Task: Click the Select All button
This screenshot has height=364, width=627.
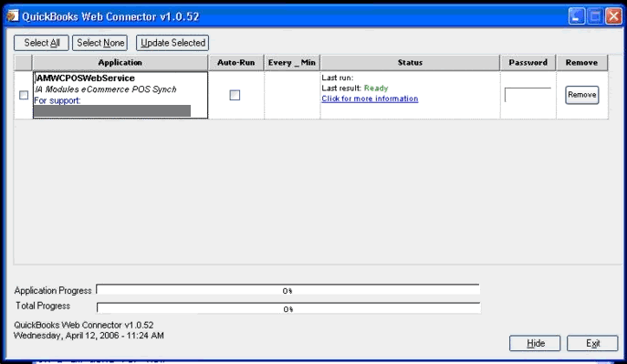Action: [42, 43]
